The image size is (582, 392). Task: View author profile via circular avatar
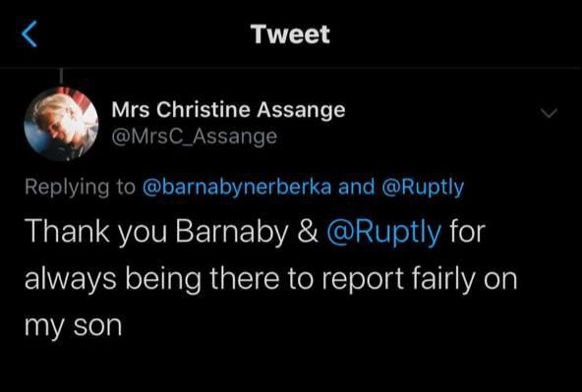(x=61, y=124)
